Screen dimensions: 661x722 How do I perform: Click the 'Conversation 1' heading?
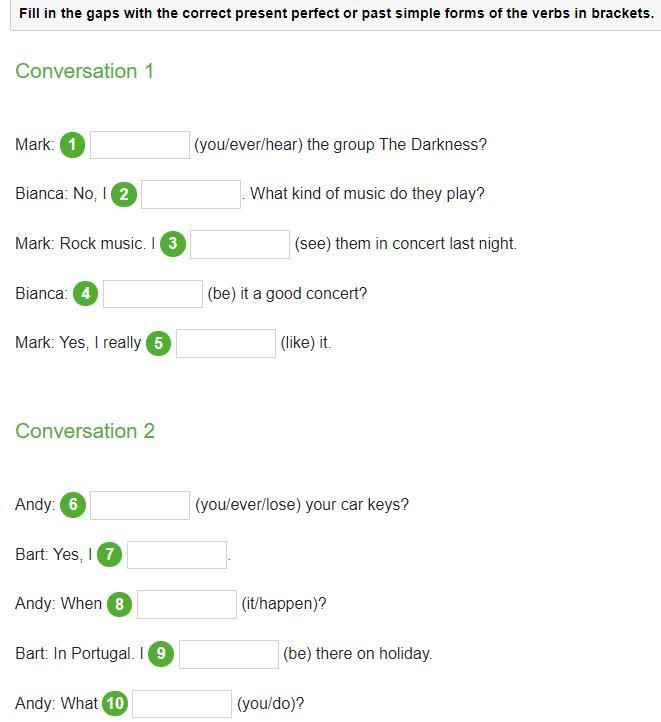pyautogui.click(x=85, y=71)
